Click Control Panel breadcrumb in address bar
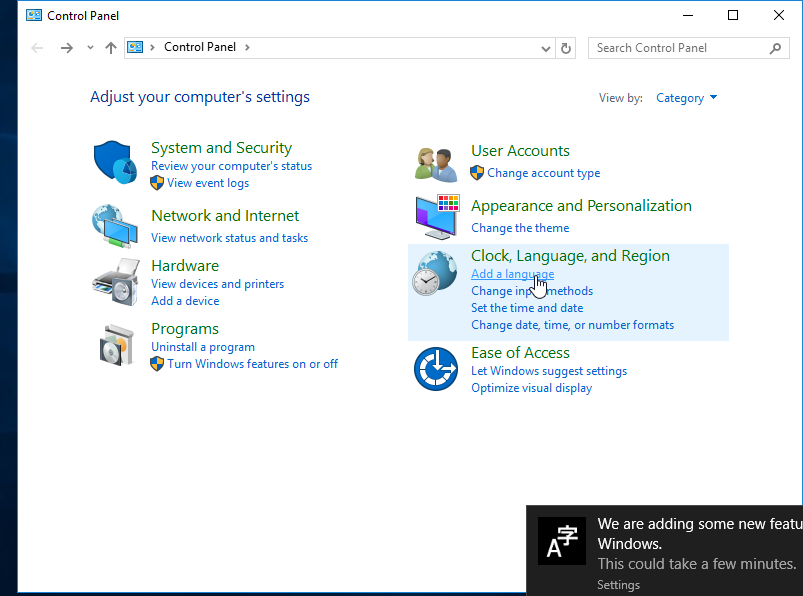Screen dimensions: 803x596 (x=200, y=47)
